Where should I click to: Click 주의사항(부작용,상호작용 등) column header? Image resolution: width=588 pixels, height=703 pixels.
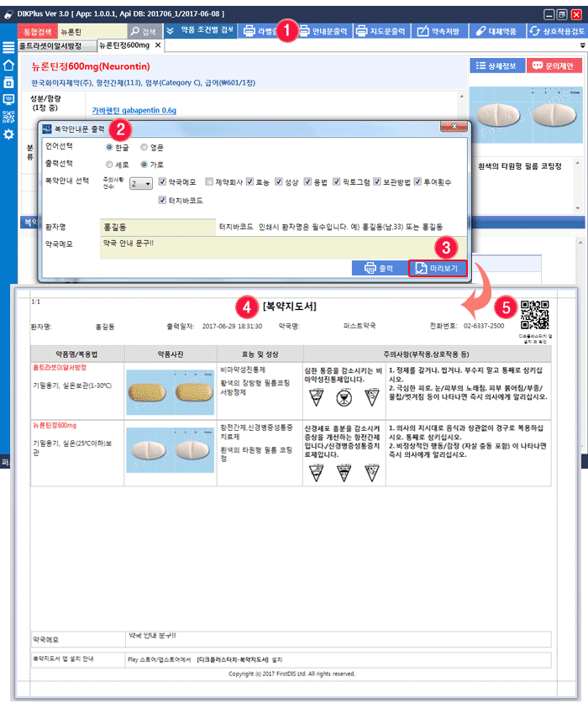pyautogui.click(x=427, y=354)
